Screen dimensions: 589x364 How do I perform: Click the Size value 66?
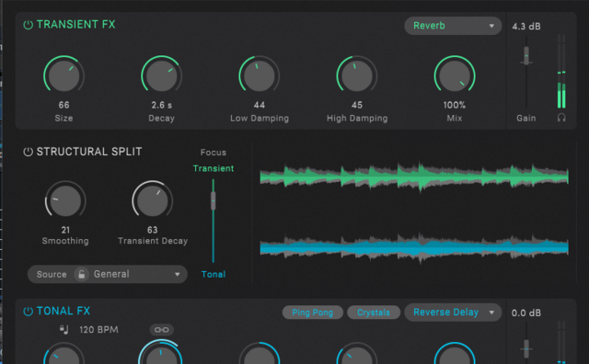click(64, 105)
